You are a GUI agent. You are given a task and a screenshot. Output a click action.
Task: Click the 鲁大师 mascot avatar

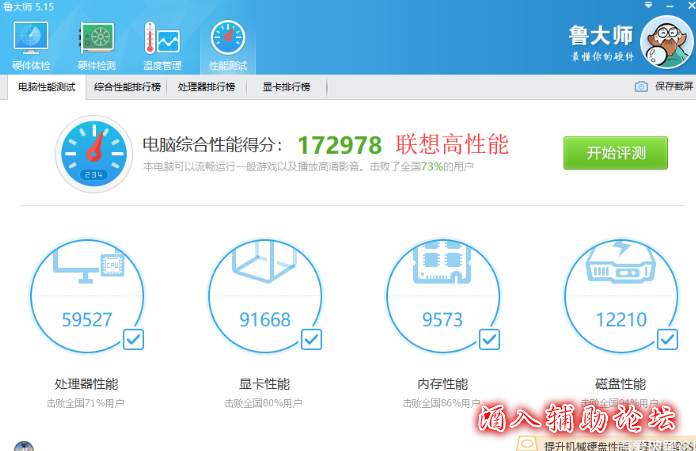coord(667,42)
